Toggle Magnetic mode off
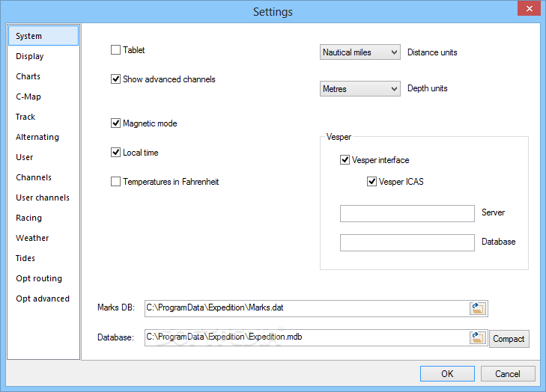This screenshot has width=546, height=392. tap(115, 123)
